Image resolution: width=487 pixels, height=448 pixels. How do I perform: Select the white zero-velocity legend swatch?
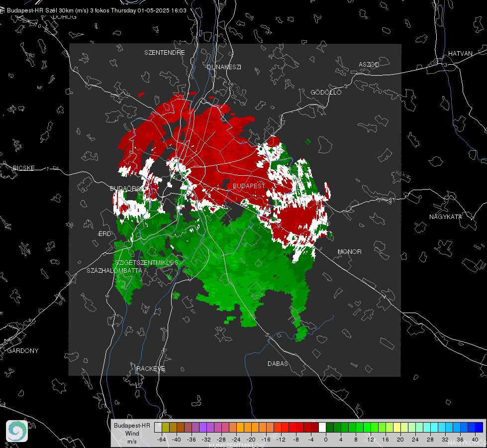point(322,427)
